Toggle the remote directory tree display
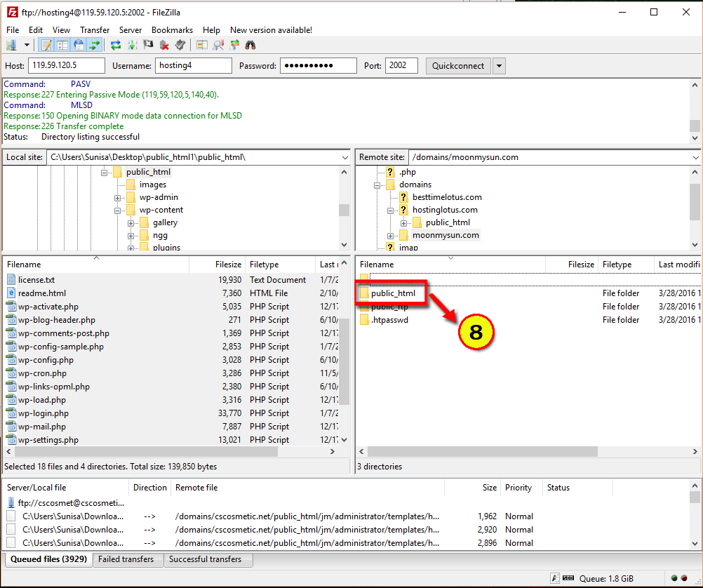This screenshot has width=703, height=588. (79, 45)
